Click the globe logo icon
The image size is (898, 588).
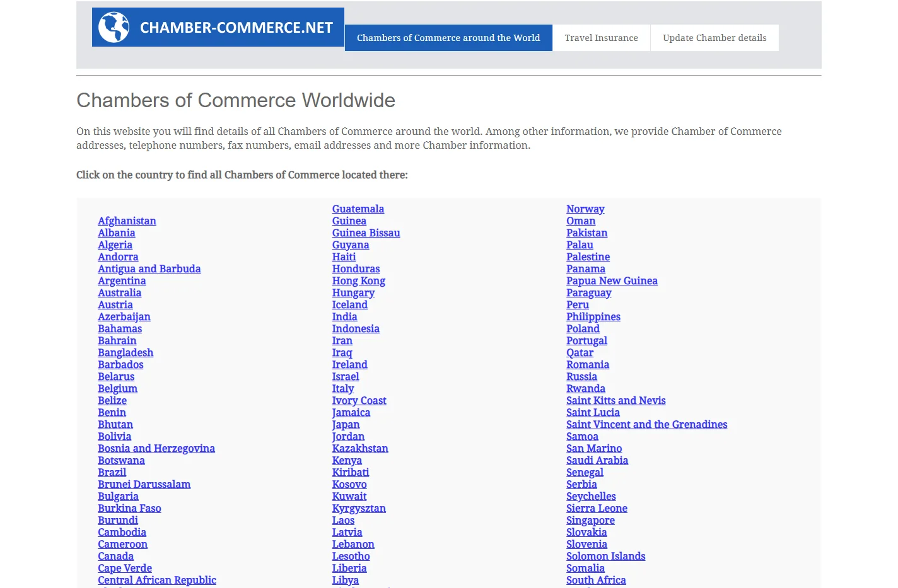pos(114,27)
